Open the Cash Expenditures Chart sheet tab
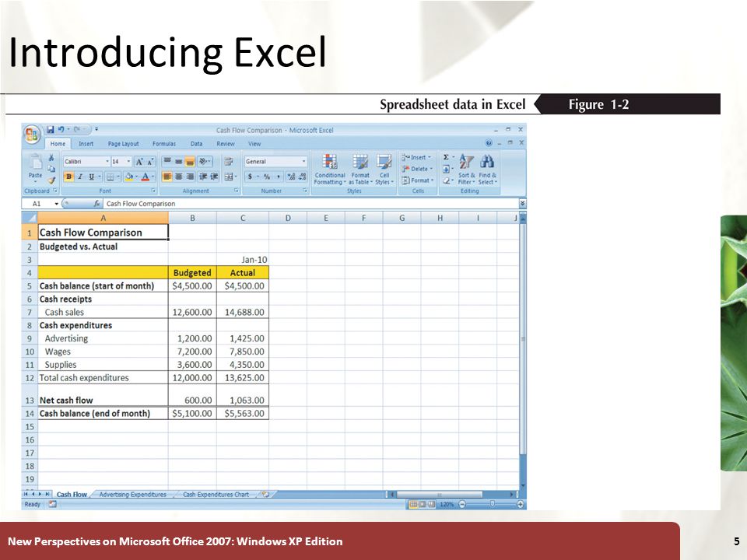Screen dimensions: 747x560 pos(216,495)
